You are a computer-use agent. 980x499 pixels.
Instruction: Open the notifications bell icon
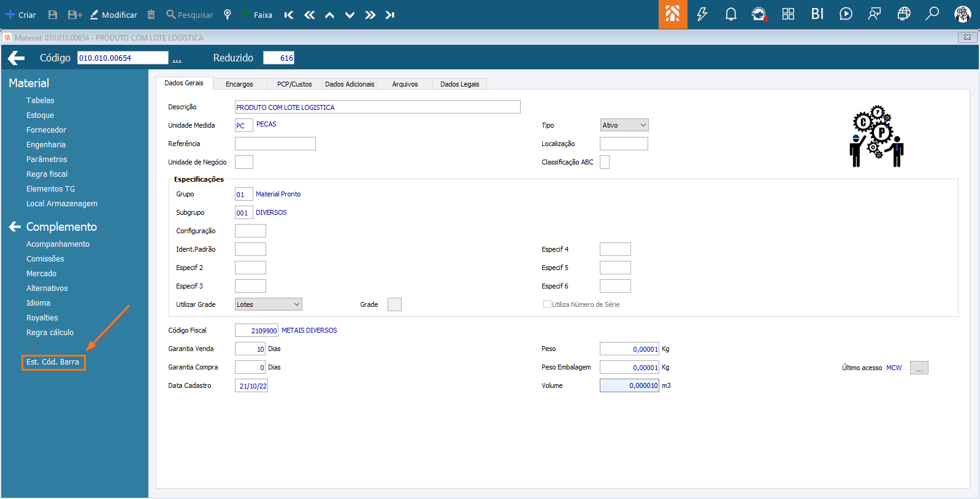(x=730, y=14)
